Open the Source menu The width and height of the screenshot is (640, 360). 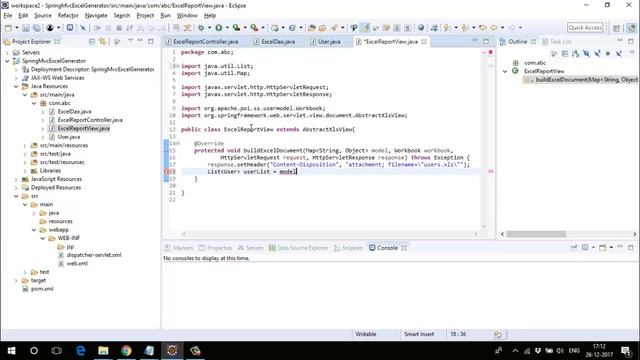43,16
